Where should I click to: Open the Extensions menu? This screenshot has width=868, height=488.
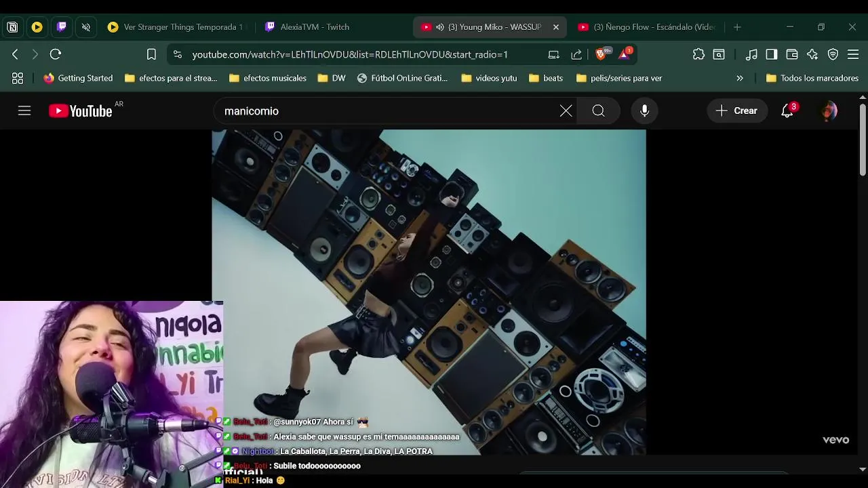tap(698, 54)
